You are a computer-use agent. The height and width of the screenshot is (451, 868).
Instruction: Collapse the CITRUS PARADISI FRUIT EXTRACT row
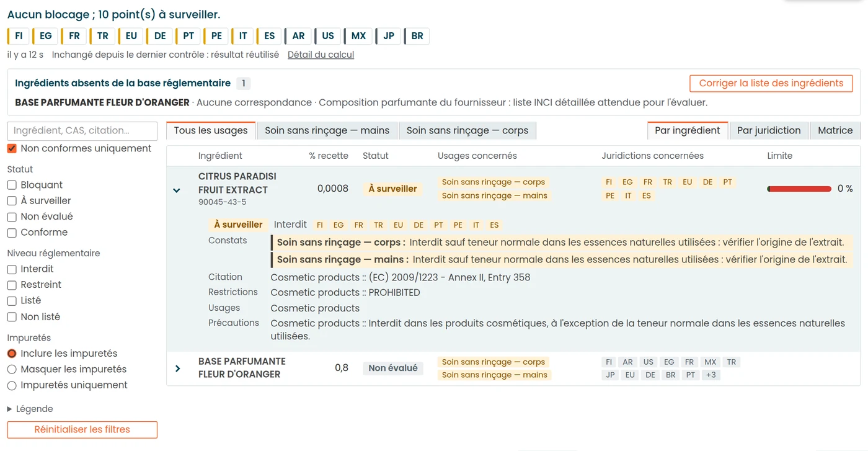point(177,190)
